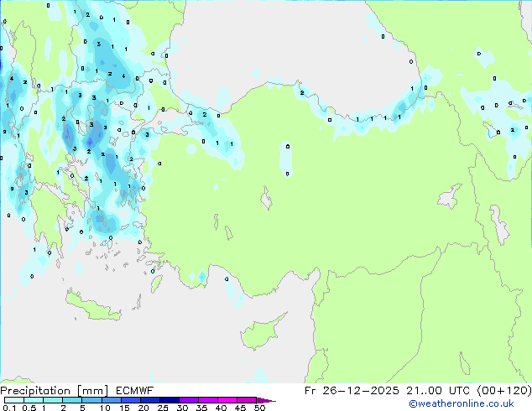This screenshot has width=532, height=411.
Task: Click the 30–35 mm purple legend swatch
Action: click(x=188, y=400)
